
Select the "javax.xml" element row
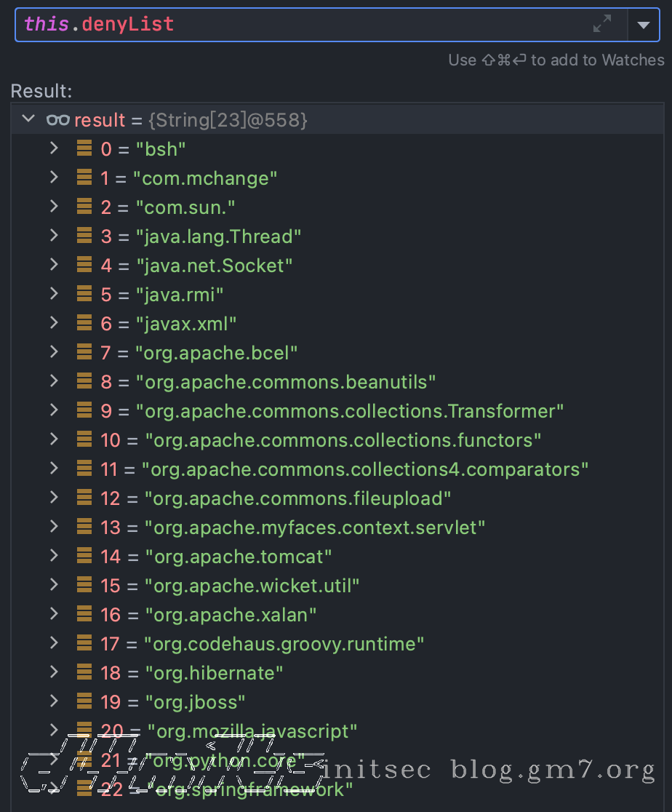click(x=185, y=324)
